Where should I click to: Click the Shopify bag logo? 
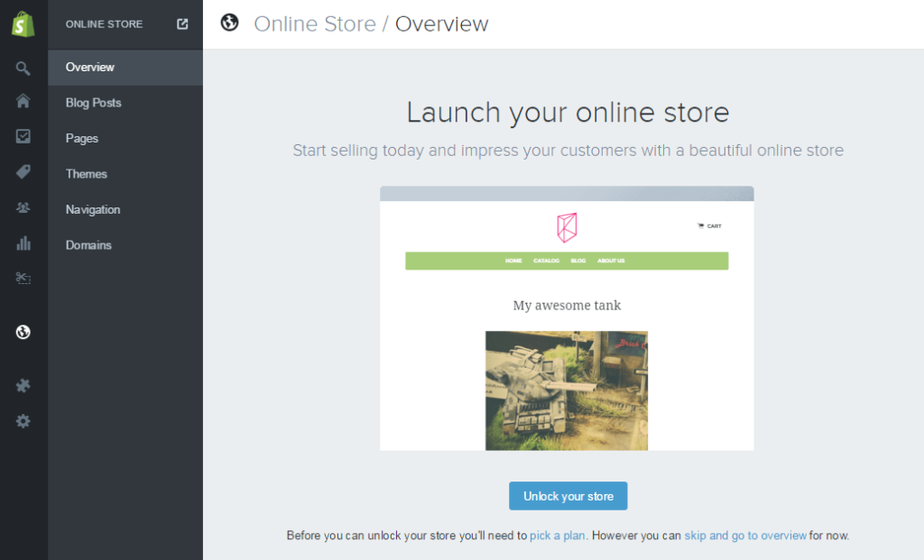23,24
